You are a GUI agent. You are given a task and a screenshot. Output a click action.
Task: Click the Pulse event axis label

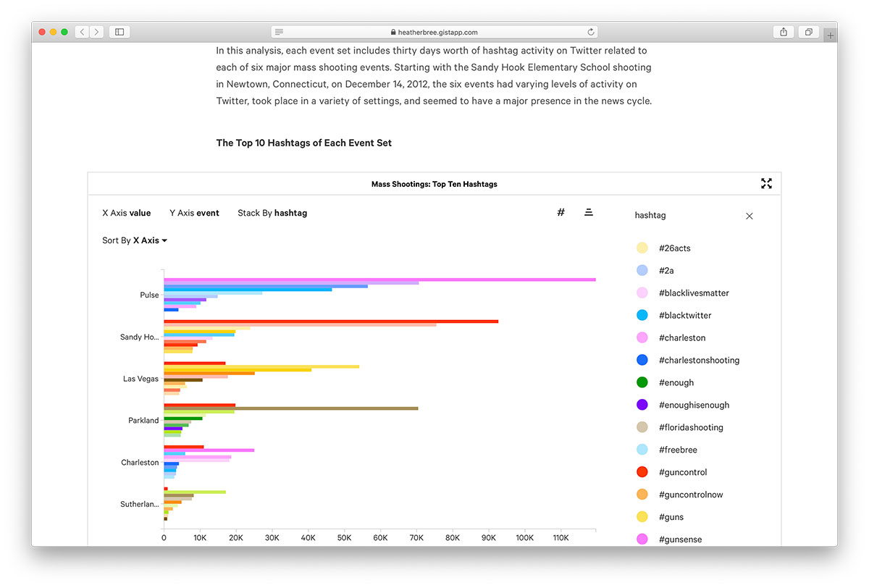[x=149, y=295]
